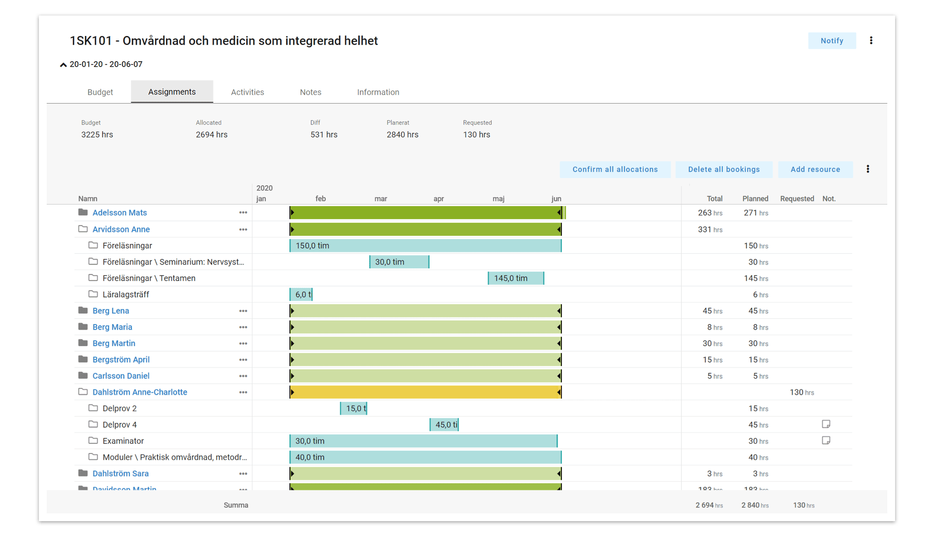Open the options menu beside Carlsson Daniel

tap(243, 376)
